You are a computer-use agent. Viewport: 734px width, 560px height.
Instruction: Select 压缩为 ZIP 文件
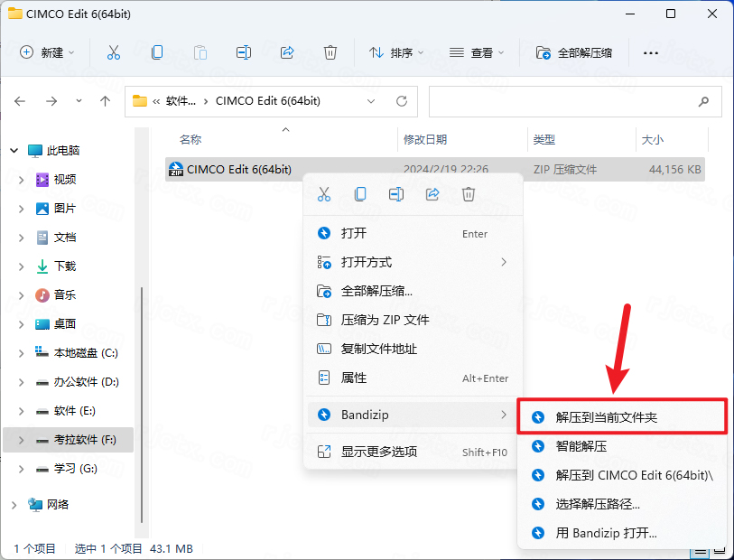pyautogui.click(x=413, y=320)
